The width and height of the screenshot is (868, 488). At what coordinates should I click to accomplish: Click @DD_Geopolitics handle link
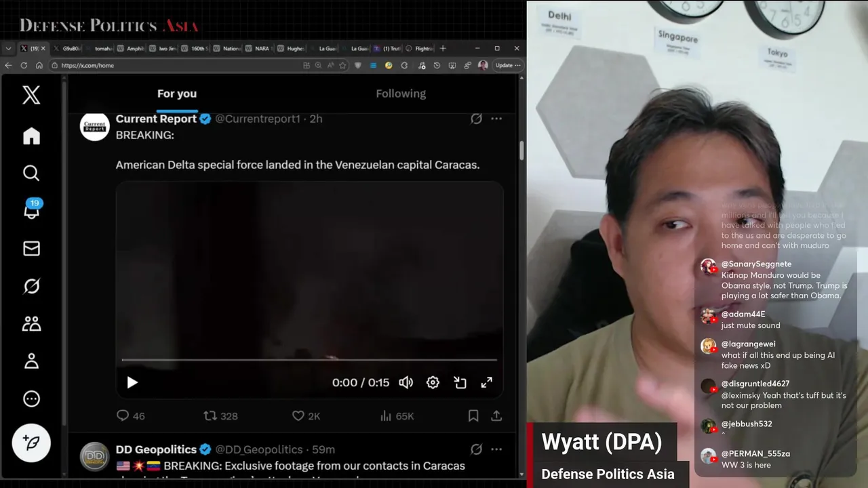259,449
